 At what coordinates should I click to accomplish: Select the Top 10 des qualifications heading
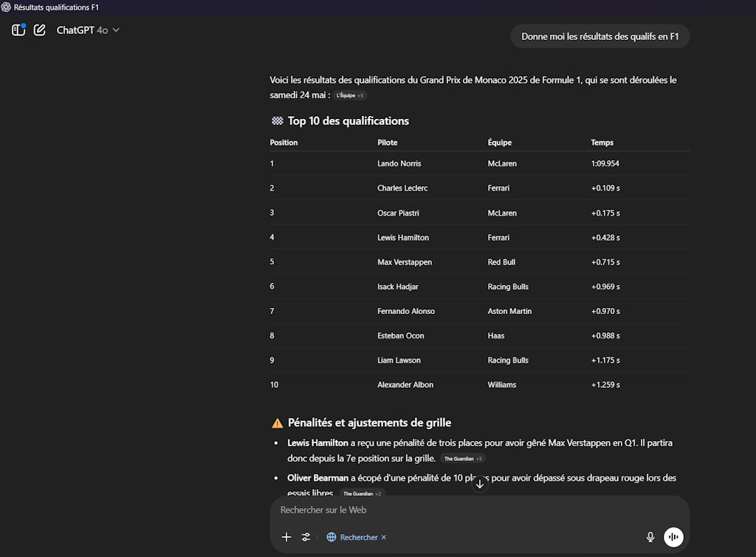pyautogui.click(x=348, y=121)
